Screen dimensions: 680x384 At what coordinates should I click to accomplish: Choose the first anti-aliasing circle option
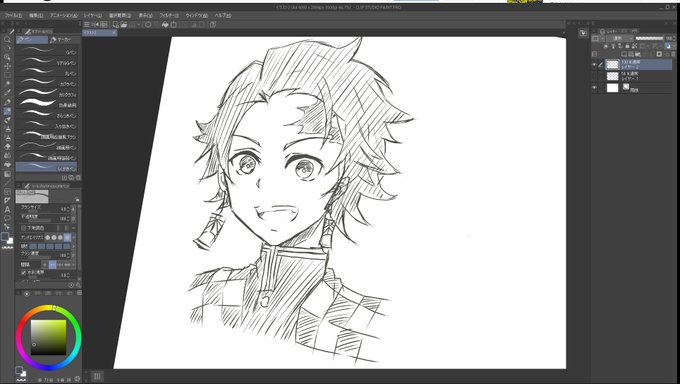(x=48, y=237)
